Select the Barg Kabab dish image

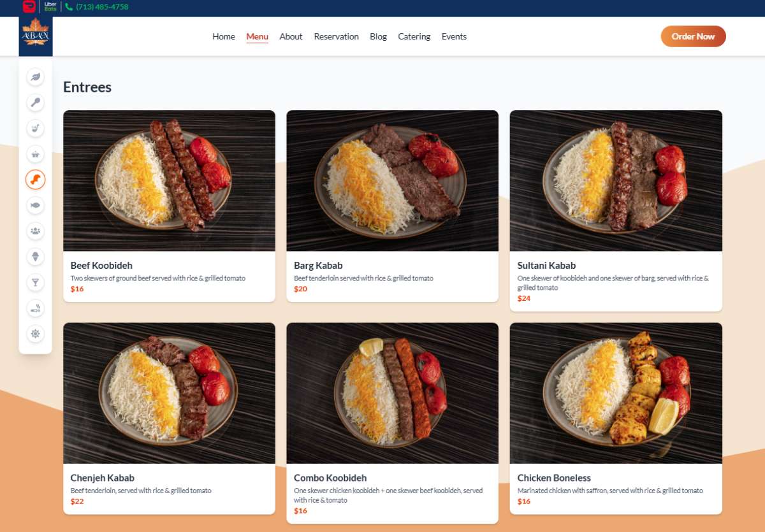[x=392, y=181]
